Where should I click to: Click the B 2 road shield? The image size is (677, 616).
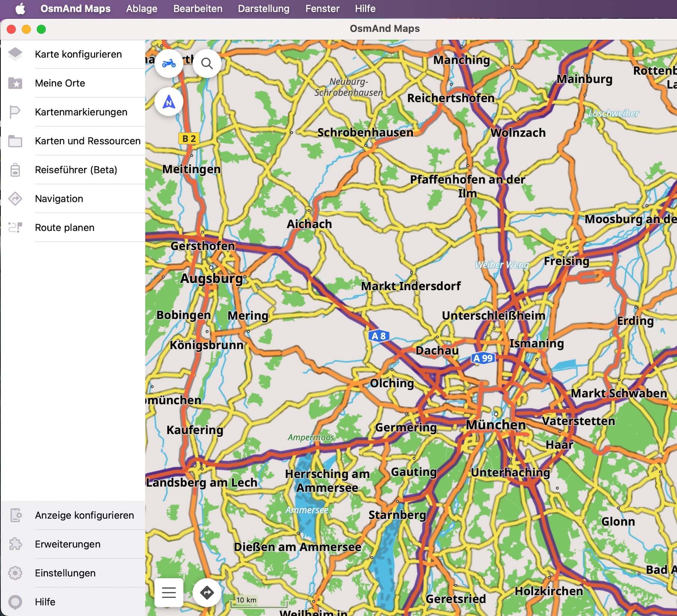[x=189, y=139]
